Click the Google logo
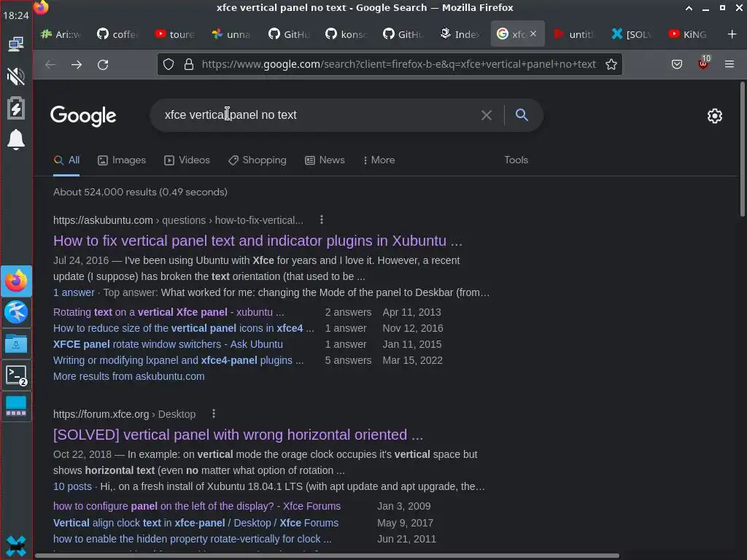This screenshot has width=747, height=560. click(x=83, y=116)
